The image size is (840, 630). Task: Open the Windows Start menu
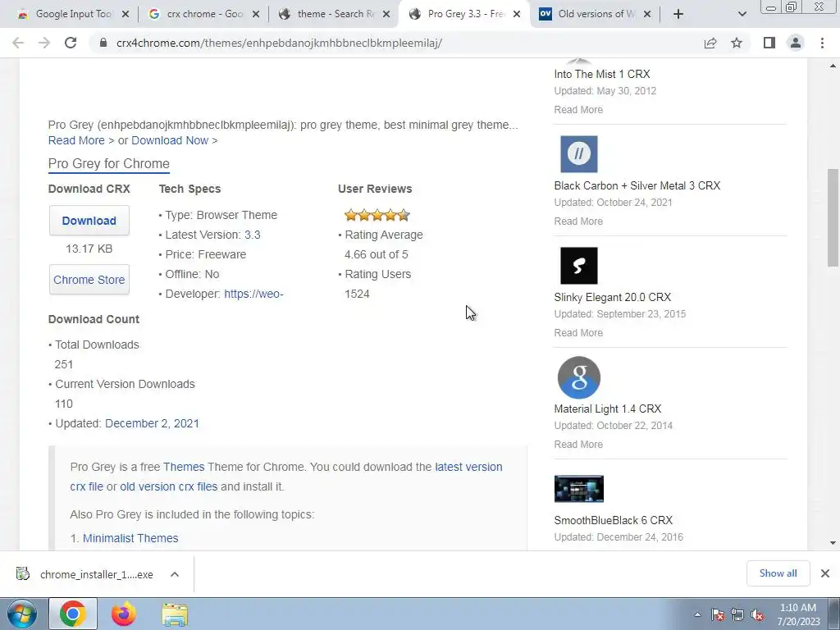(21, 614)
